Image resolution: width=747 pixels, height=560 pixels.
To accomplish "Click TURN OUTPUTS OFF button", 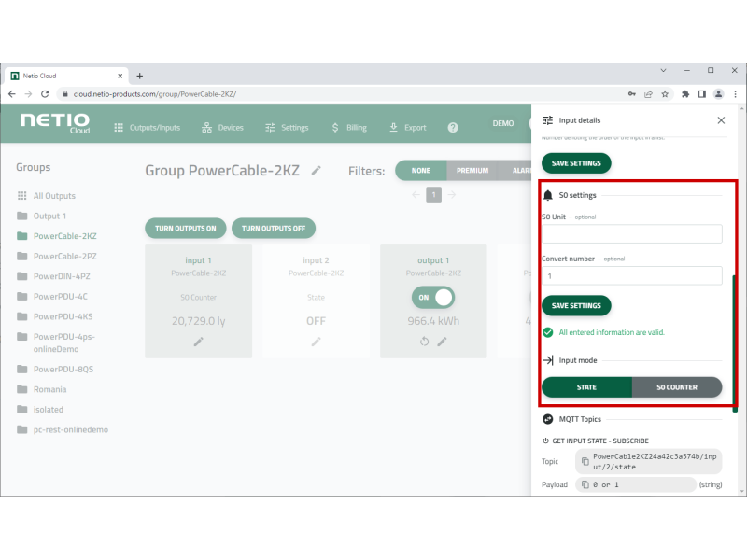I will click(x=274, y=228).
